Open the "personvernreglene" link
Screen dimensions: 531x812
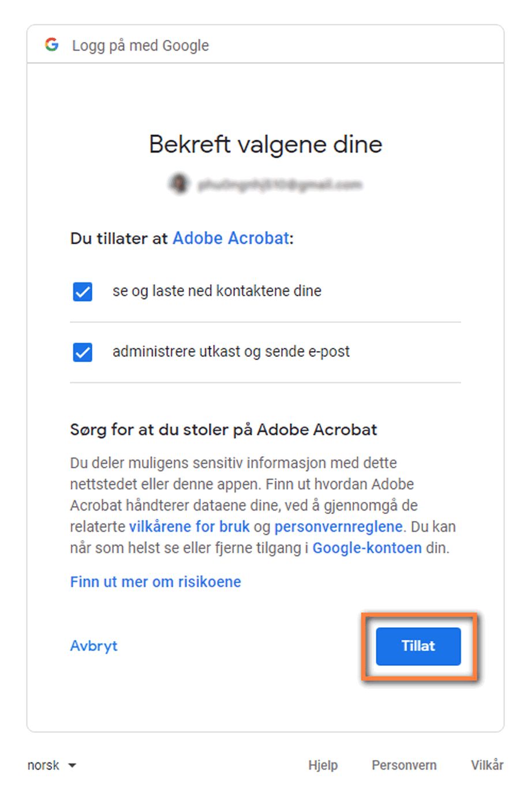tap(339, 526)
